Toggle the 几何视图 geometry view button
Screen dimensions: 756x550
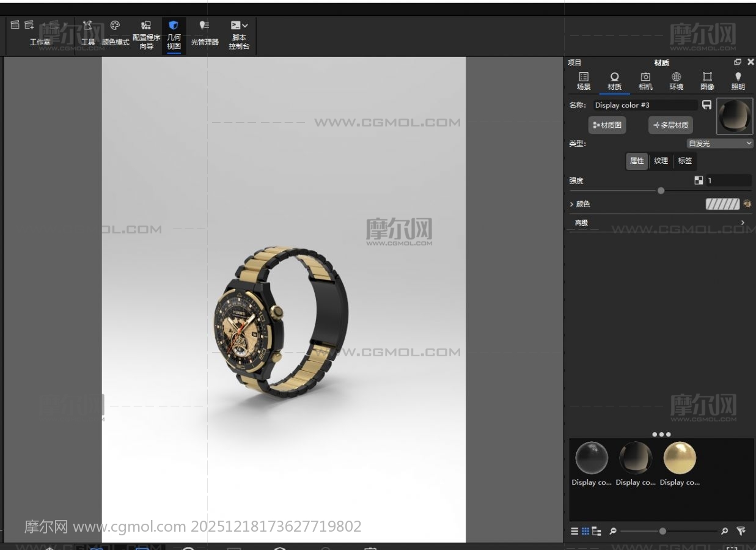click(x=174, y=34)
